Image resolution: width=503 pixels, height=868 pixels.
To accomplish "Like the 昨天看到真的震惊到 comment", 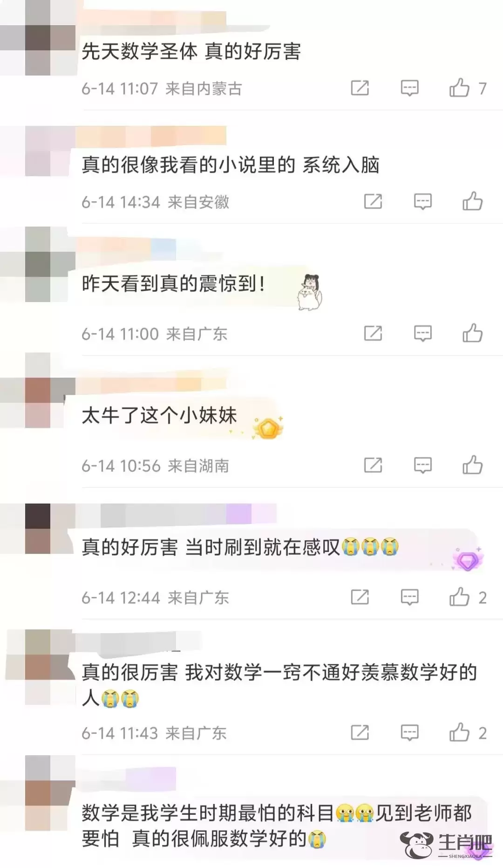I will click(x=472, y=333).
